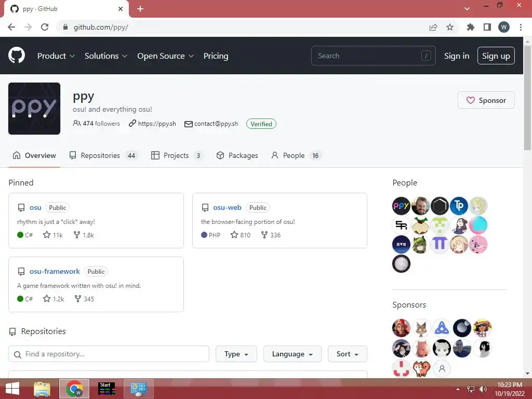Click the address bar URL github.com/ppy/
Viewport: 532px width, 399px height.
point(101,27)
